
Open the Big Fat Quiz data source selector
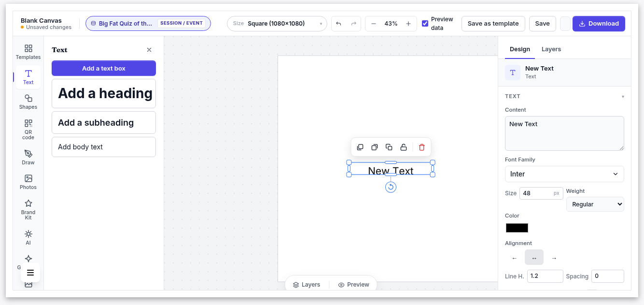coord(148,24)
